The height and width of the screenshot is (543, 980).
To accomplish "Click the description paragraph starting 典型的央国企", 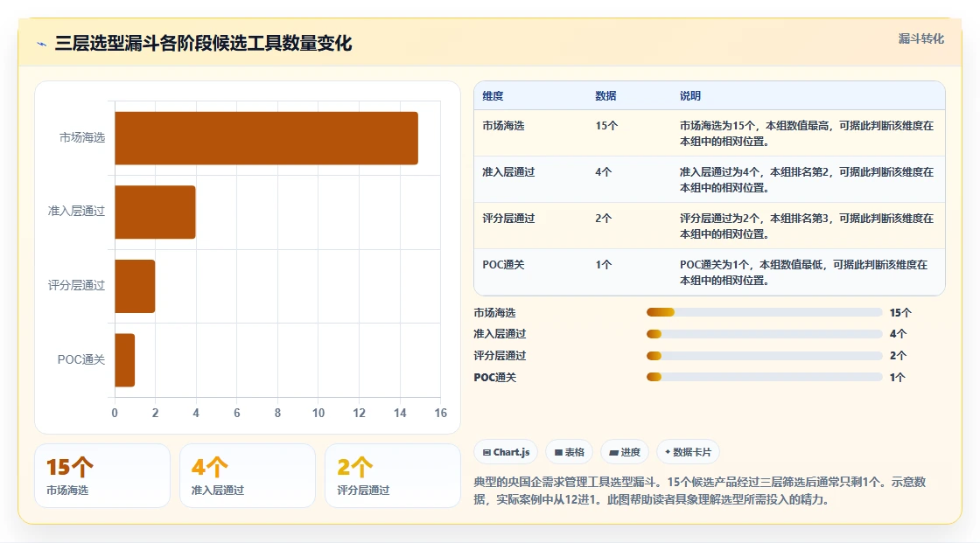I will (699, 491).
